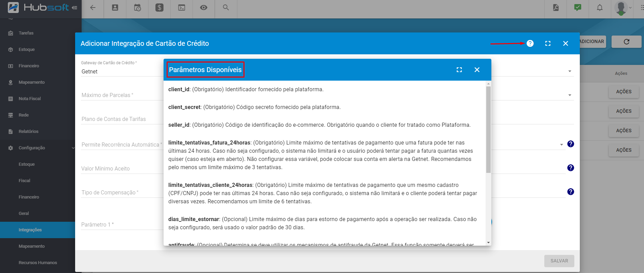Click the Tipo de Compensação field
Viewport: 644px width, 273px height.
122,192
